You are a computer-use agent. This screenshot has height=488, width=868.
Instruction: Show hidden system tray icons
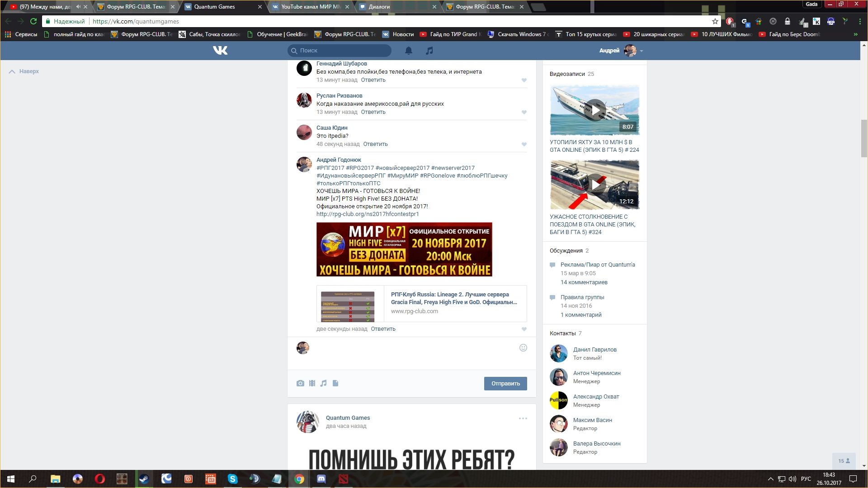770,479
